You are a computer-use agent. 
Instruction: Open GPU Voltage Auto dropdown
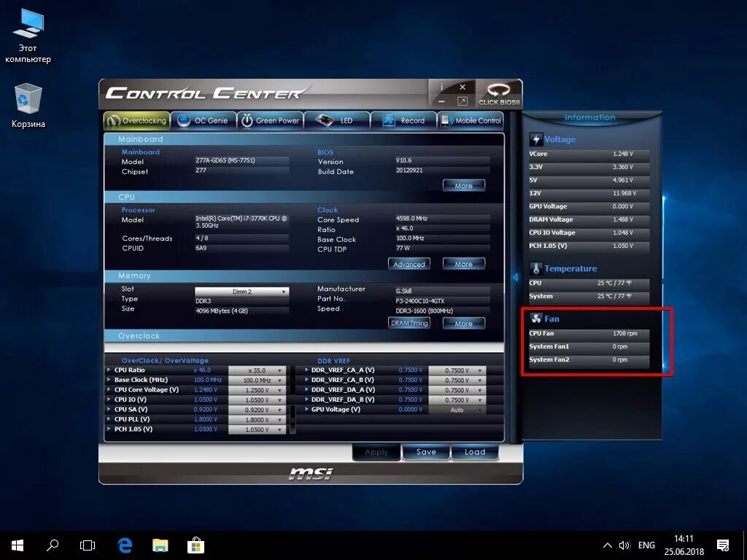click(x=457, y=410)
